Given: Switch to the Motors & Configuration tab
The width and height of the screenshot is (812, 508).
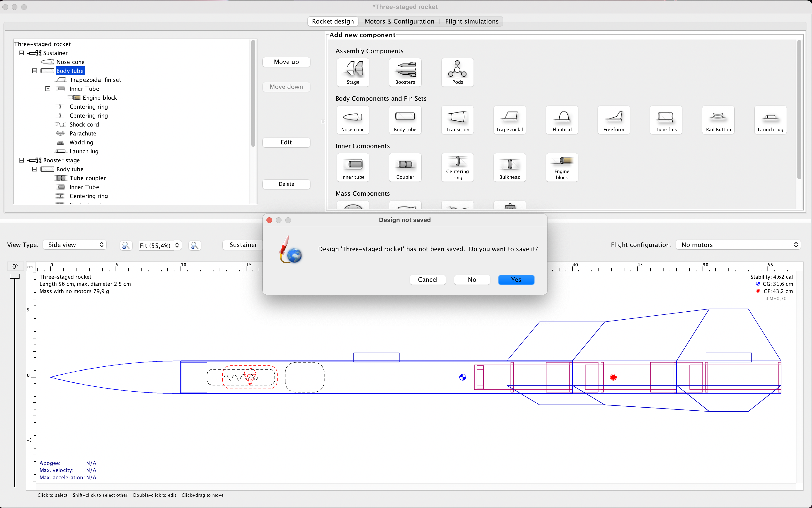Looking at the screenshot, I should (399, 21).
